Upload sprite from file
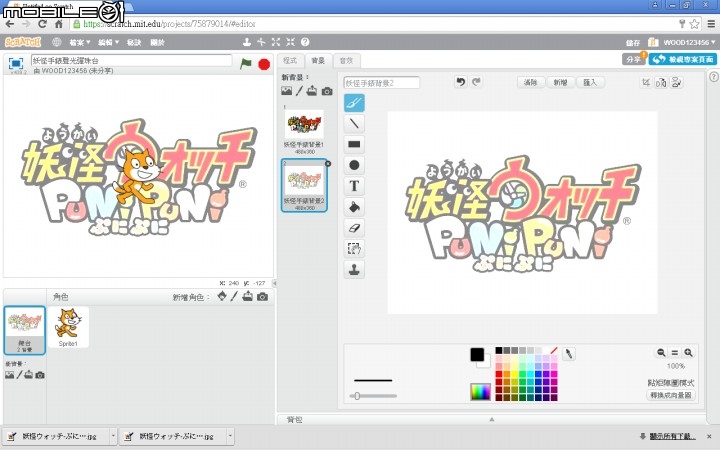Viewport: 720px width, 450px height. click(248, 296)
